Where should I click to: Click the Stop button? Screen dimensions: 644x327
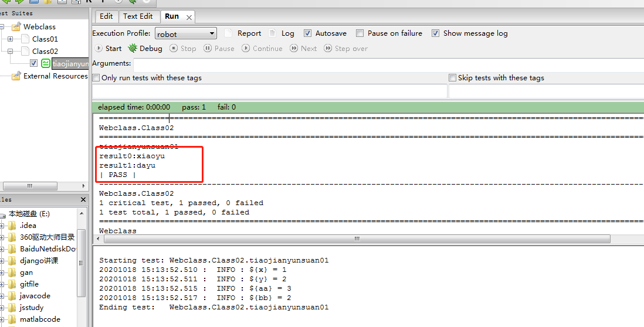pyautogui.click(x=183, y=49)
